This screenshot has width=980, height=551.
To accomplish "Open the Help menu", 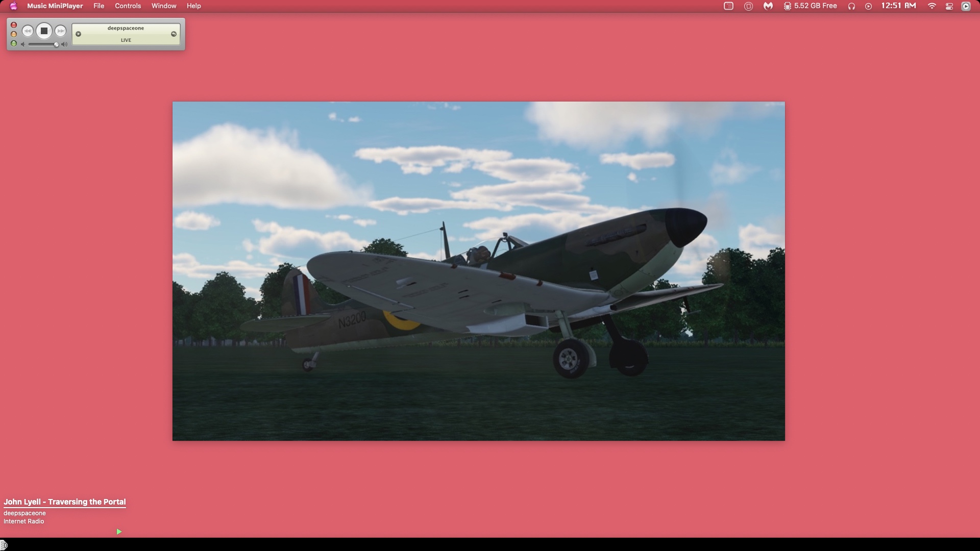I will coord(193,6).
